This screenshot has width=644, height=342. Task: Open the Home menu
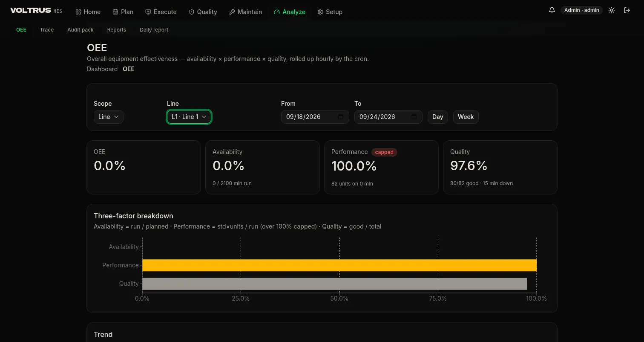click(88, 12)
